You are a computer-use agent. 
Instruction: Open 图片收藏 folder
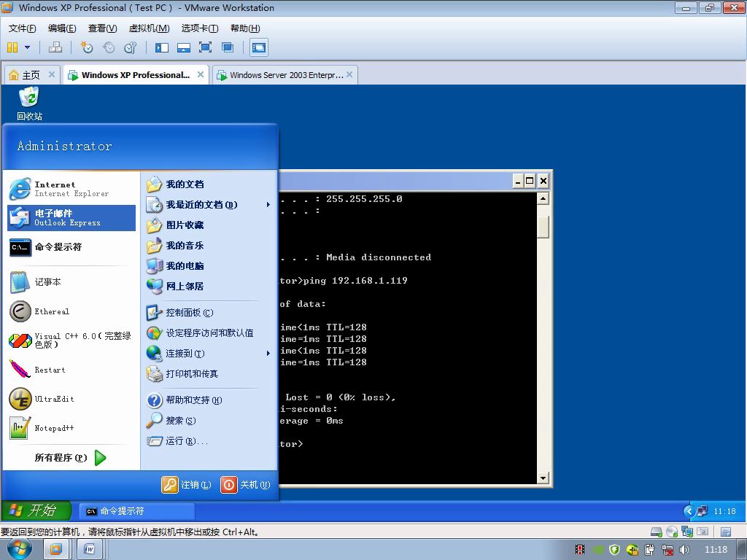[209, 225]
